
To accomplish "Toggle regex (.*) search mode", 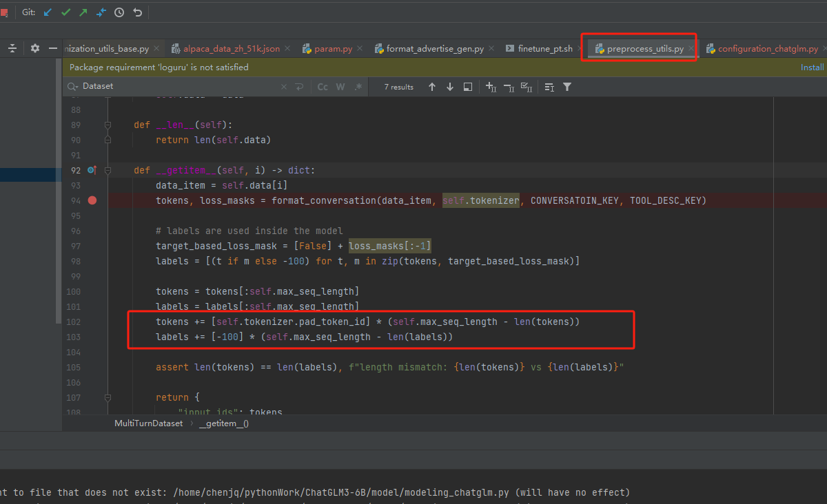I will (357, 86).
